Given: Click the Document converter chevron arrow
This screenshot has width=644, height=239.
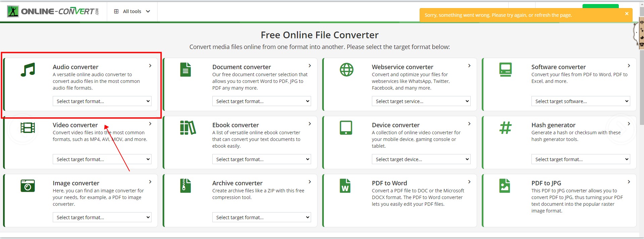Looking at the screenshot, I should (x=310, y=66).
